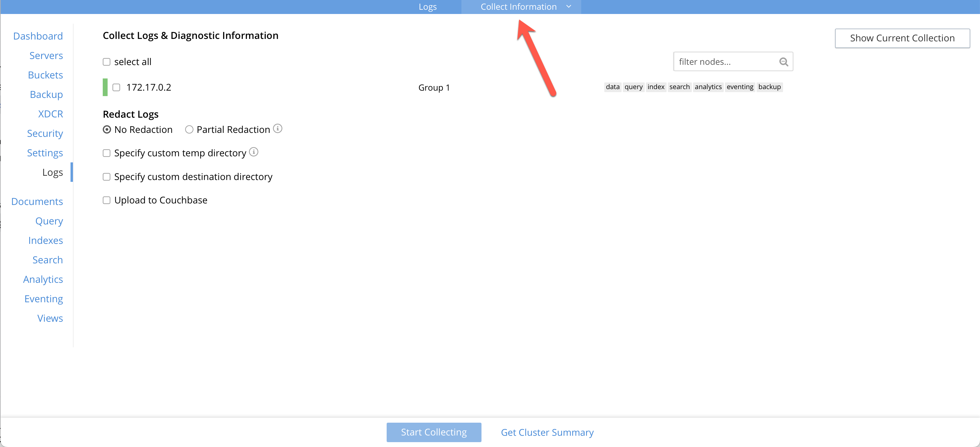Click Upload to Couchbase checkbox

[x=105, y=200]
